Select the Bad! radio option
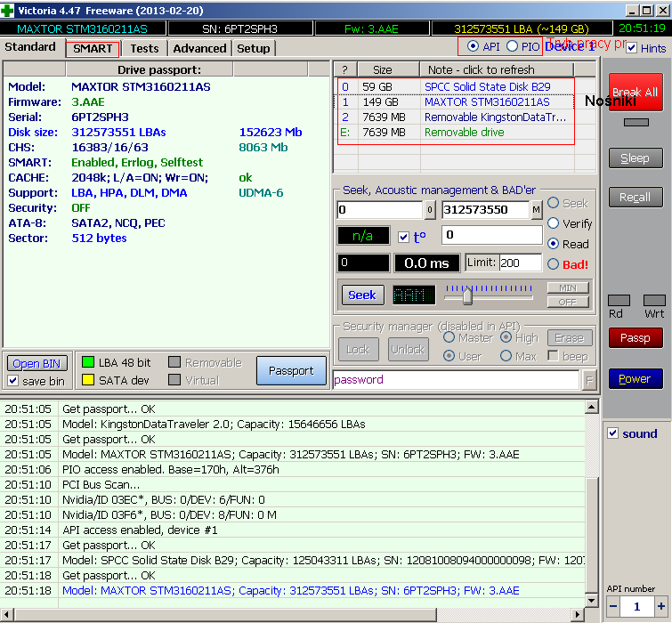Image resolution: width=672 pixels, height=623 pixels. coord(554,264)
